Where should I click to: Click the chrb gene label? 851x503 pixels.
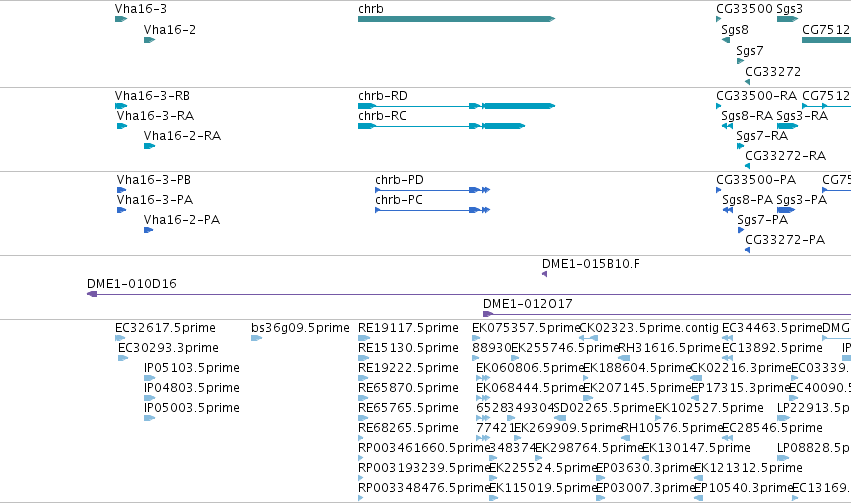click(x=371, y=9)
